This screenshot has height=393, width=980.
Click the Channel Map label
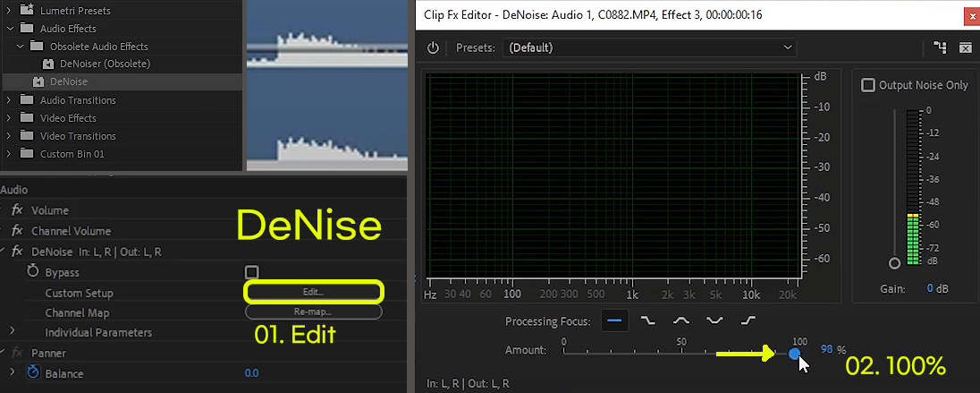pos(77,313)
